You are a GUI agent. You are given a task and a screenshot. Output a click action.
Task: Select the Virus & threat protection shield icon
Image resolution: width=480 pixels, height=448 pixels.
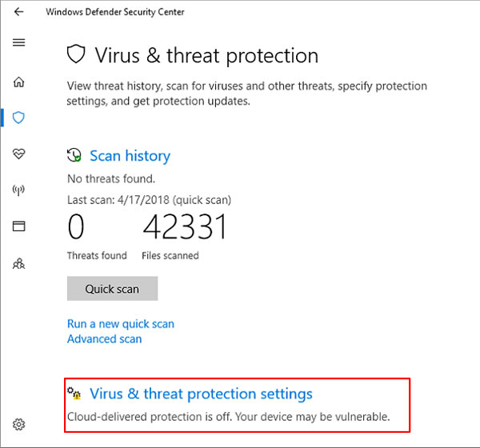tap(18, 118)
